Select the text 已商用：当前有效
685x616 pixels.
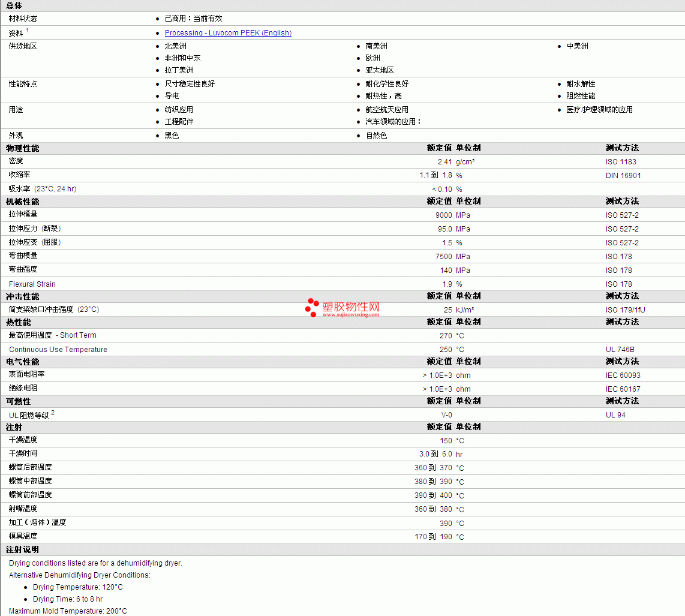pyautogui.click(x=194, y=19)
